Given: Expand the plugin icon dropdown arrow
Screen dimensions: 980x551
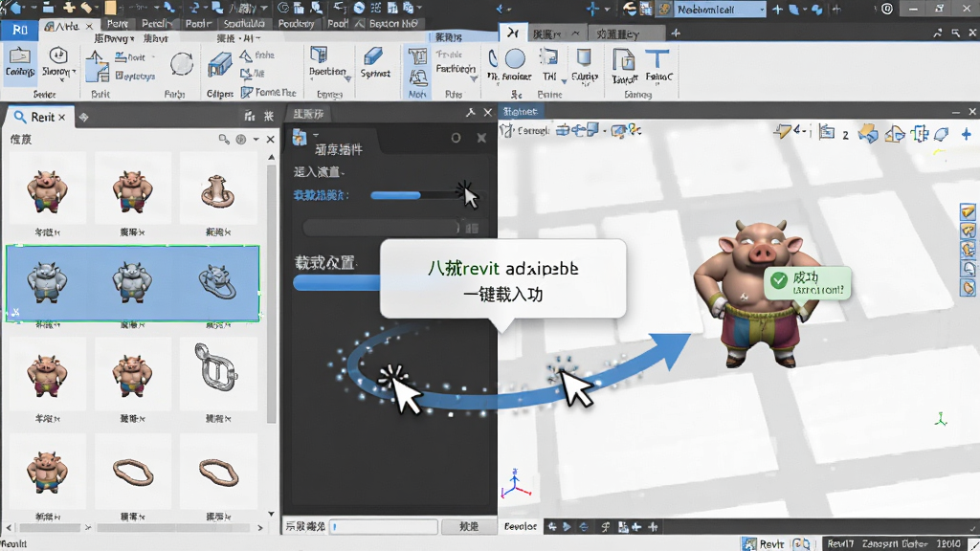Looking at the screenshot, I should tap(316, 134).
